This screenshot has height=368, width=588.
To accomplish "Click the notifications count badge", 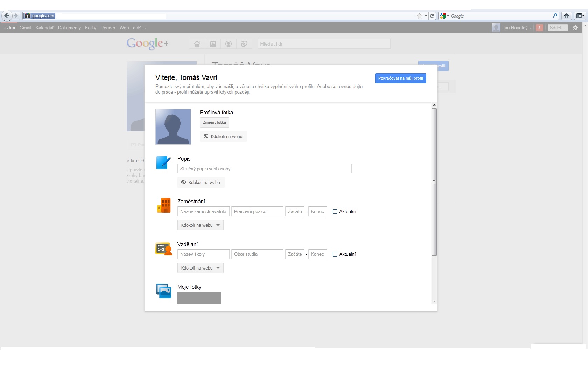I will click(x=539, y=28).
